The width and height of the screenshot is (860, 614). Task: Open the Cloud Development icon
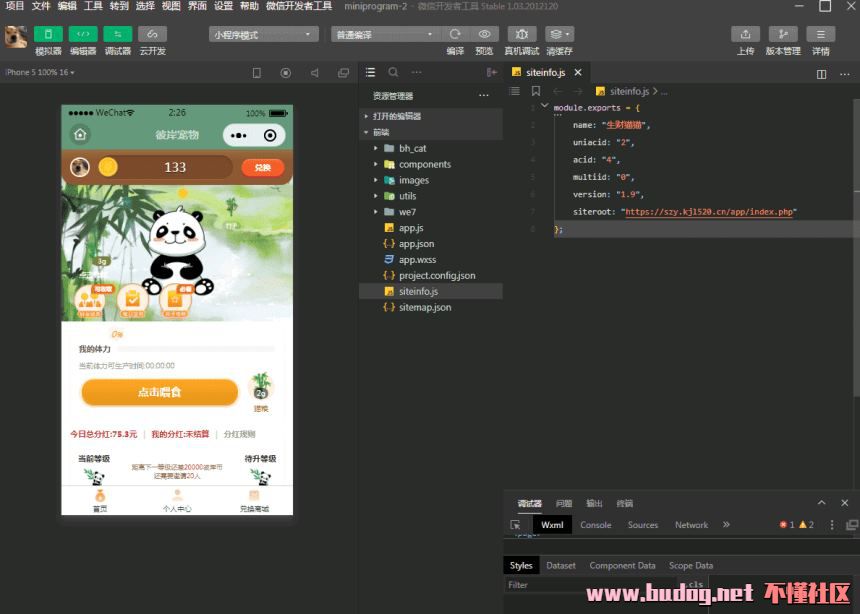[153, 34]
